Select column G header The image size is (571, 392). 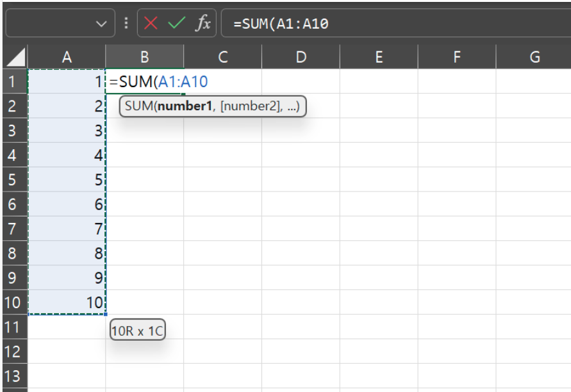[534, 57]
